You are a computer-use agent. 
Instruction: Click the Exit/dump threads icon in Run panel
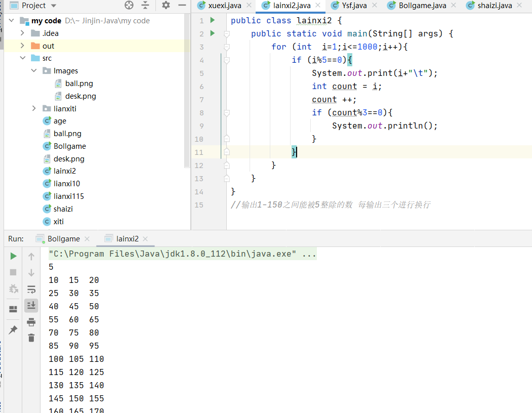[x=13, y=289]
